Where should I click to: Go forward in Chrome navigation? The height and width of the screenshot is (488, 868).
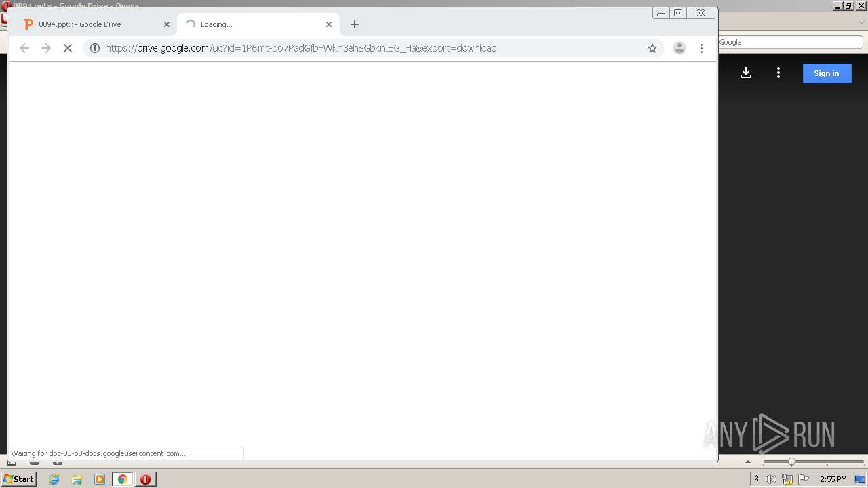(46, 48)
